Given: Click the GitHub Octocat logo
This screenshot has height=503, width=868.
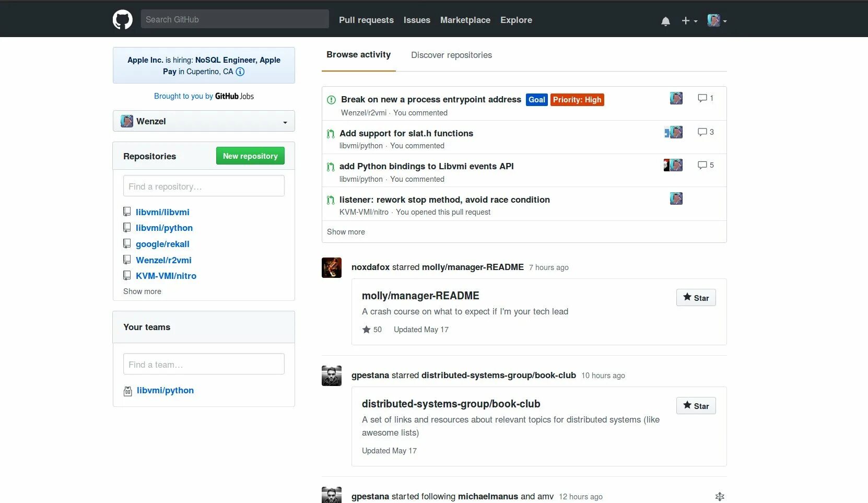Looking at the screenshot, I should (x=123, y=20).
